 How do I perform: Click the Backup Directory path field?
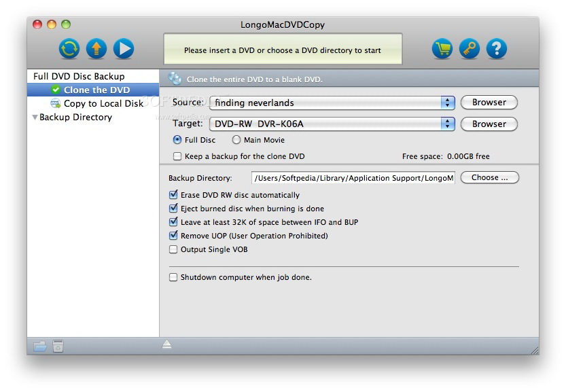click(x=353, y=178)
